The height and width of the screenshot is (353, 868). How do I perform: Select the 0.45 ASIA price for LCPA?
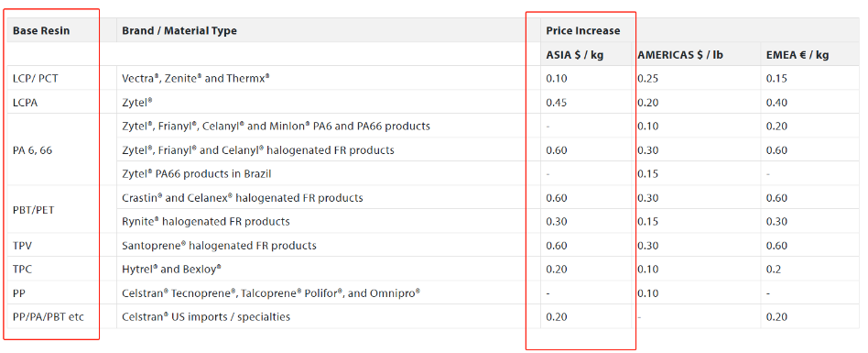[x=557, y=103]
